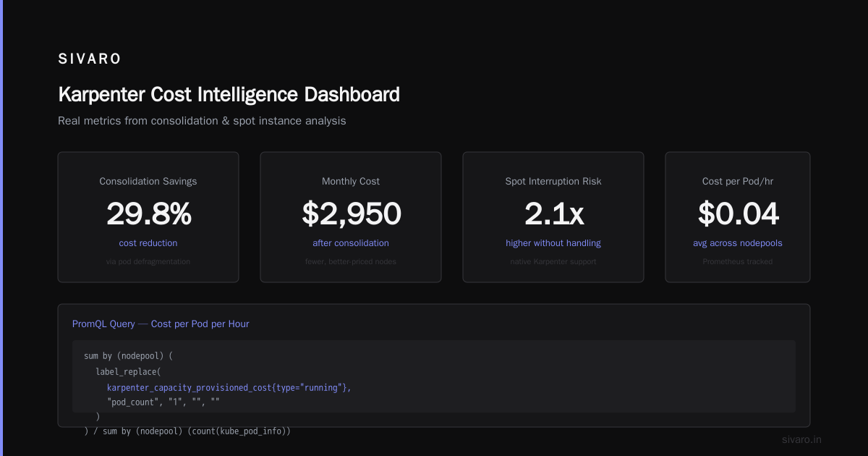
Task: Select 'avg across nodepools' caption
Action: coord(738,243)
